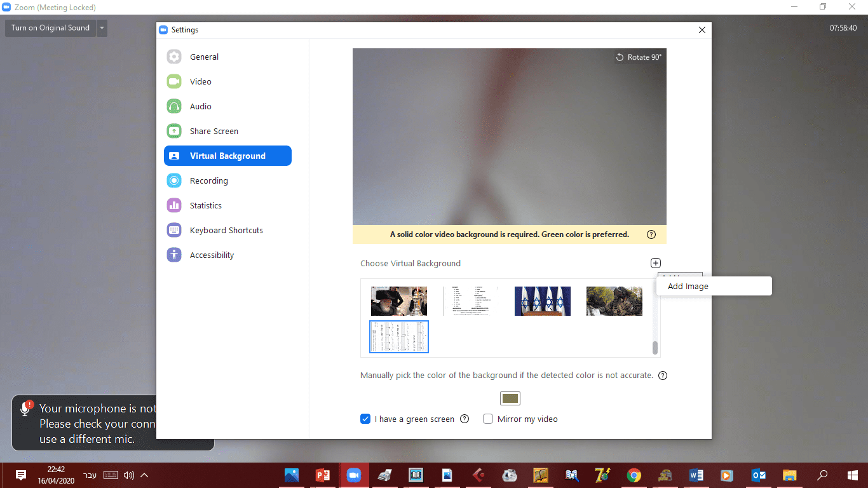
Task: Enable the 'Mirror my video' checkbox
Action: [x=488, y=419]
